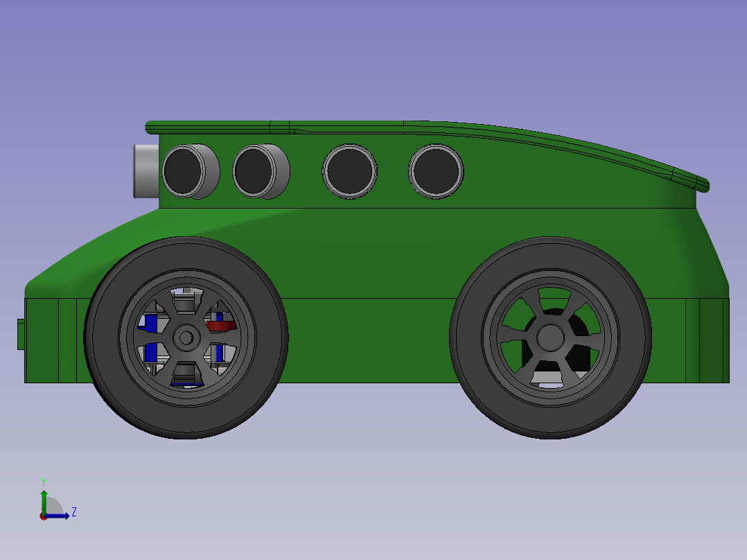Select the second round porthole with gray housing
The height and width of the screenshot is (560, 747).
(x=261, y=171)
